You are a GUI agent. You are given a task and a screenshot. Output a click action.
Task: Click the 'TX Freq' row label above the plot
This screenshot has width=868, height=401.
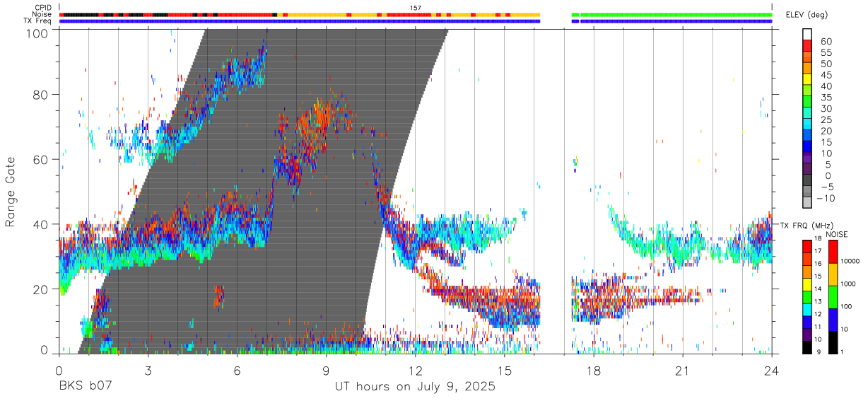pos(38,21)
